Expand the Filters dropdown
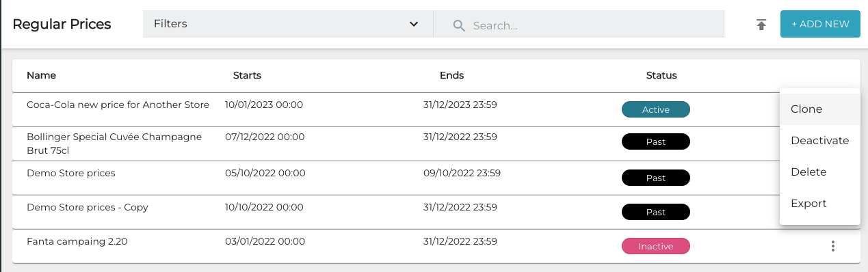Image resolution: width=868 pixels, height=272 pixels. pos(288,24)
